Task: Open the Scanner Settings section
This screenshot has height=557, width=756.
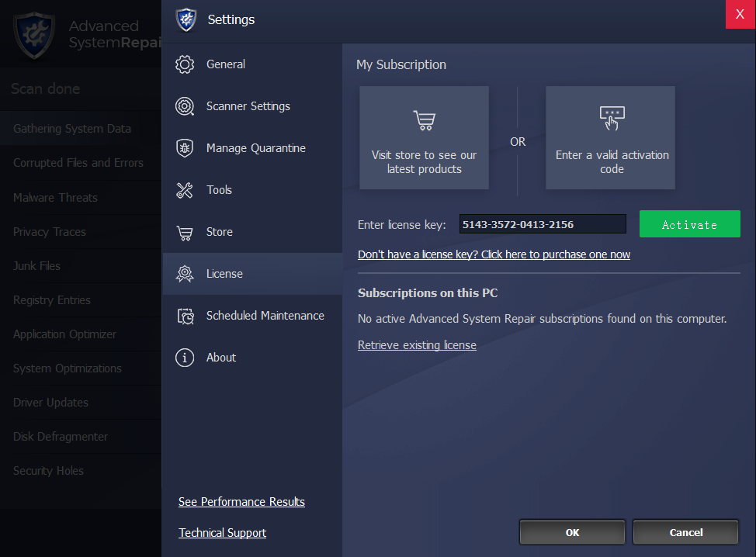Action: (x=252, y=106)
